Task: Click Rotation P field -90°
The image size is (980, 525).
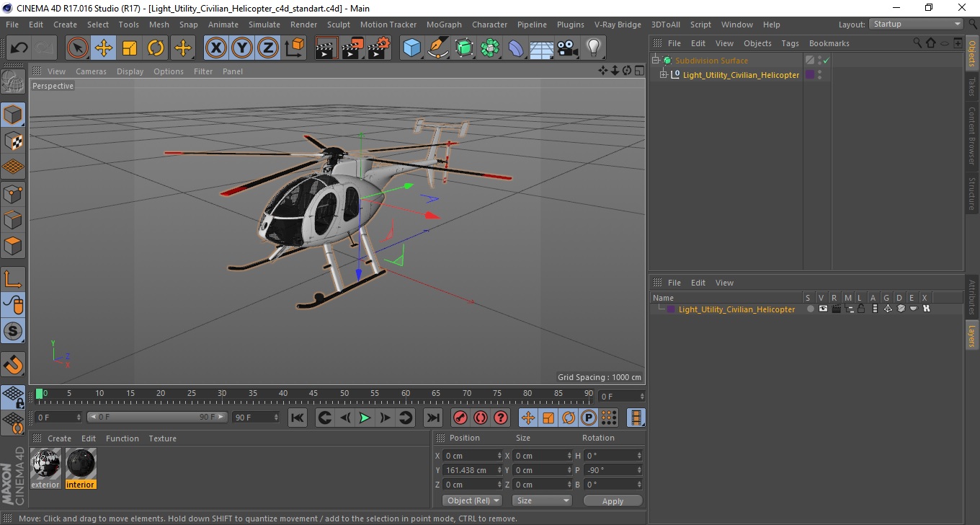Action: [613, 470]
